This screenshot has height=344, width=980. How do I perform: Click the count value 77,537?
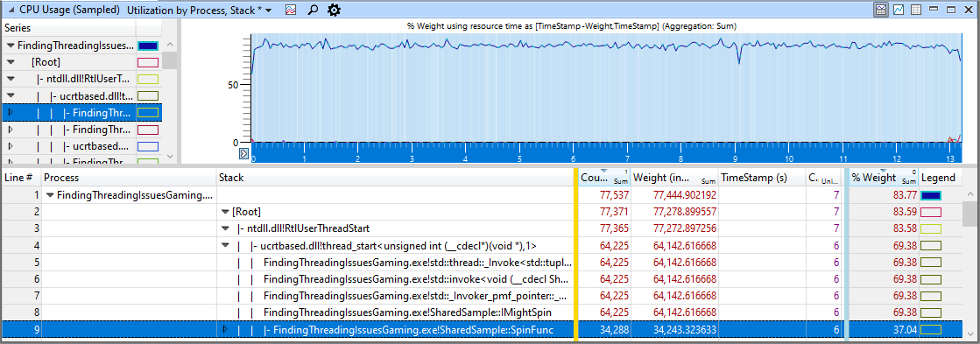pyautogui.click(x=614, y=195)
